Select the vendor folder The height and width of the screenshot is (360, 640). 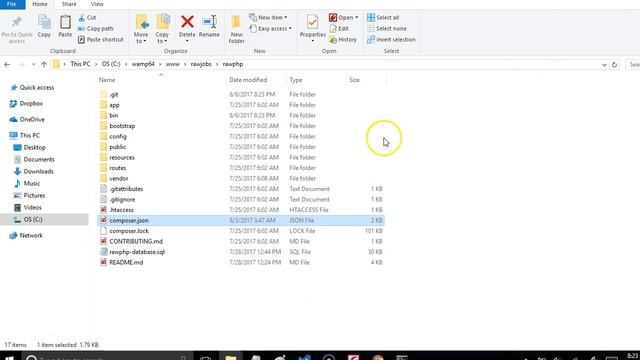[241, 178]
